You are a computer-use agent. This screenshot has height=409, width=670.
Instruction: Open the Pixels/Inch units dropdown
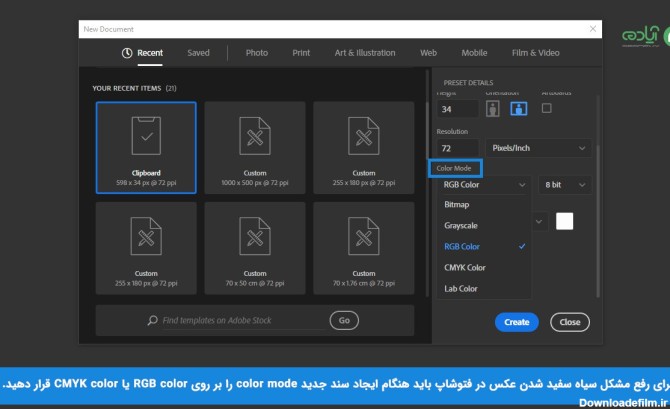(538, 148)
